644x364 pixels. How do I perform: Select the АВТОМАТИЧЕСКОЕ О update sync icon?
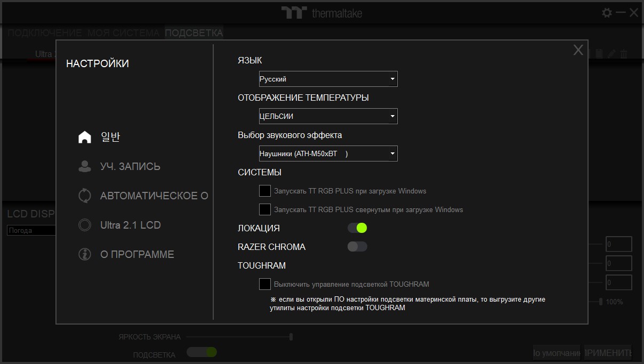pos(84,196)
